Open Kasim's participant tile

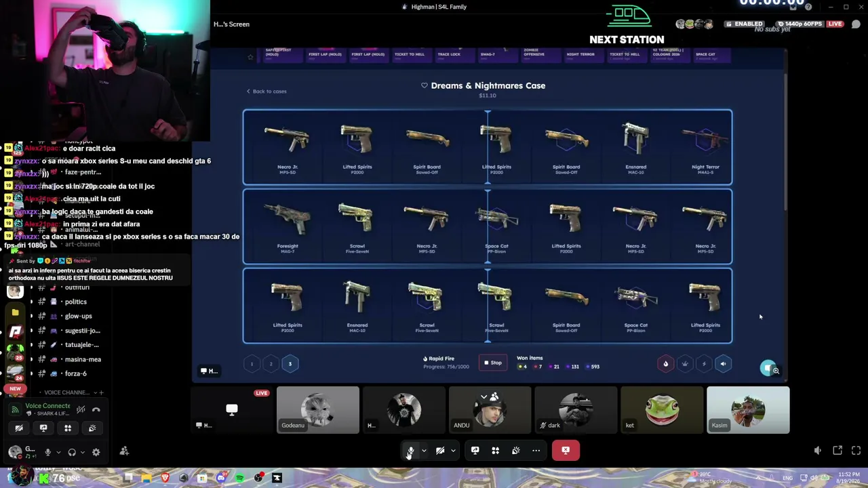[x=749, y=410]
